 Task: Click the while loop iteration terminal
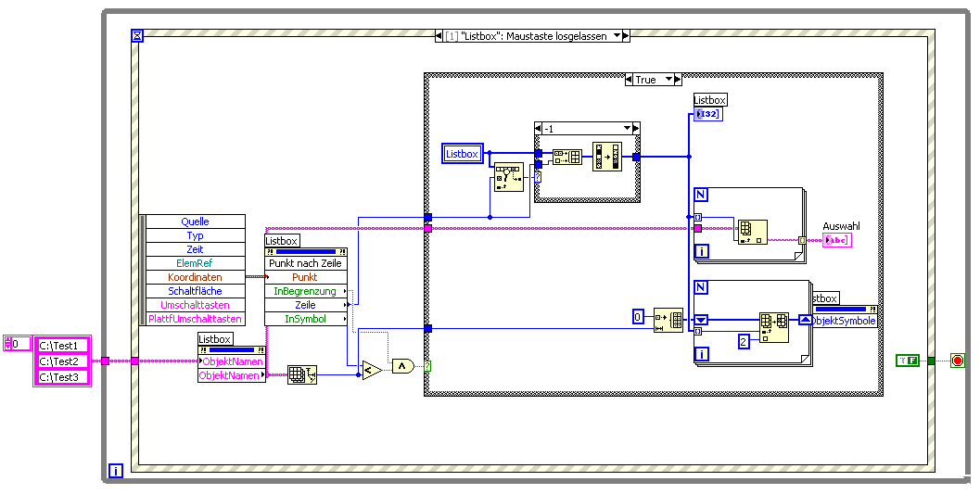(x=114, y=471)
